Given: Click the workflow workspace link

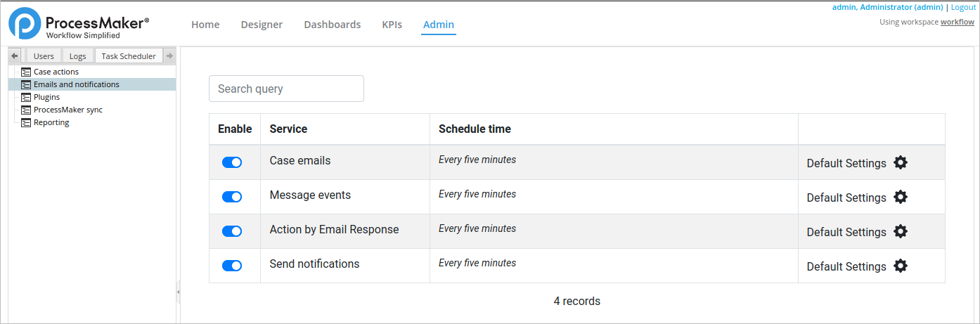Looking at the screenshot, I should [957, 22].
